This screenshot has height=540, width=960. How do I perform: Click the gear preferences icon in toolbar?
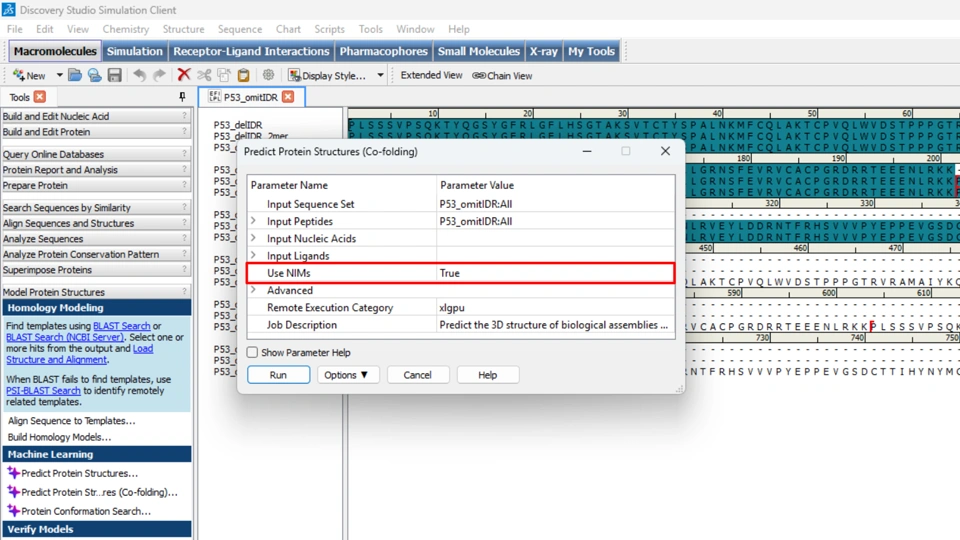click(268, 75)
